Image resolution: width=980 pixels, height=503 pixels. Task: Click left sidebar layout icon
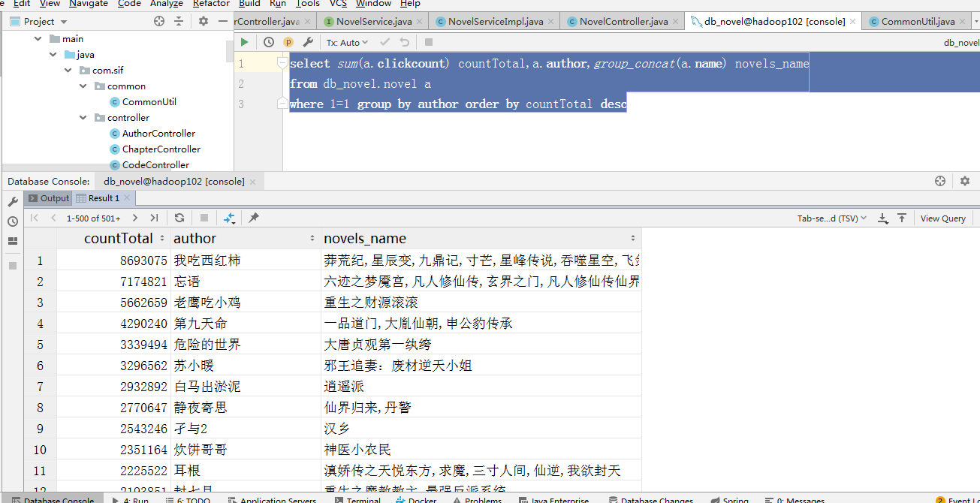pos(13,241)
